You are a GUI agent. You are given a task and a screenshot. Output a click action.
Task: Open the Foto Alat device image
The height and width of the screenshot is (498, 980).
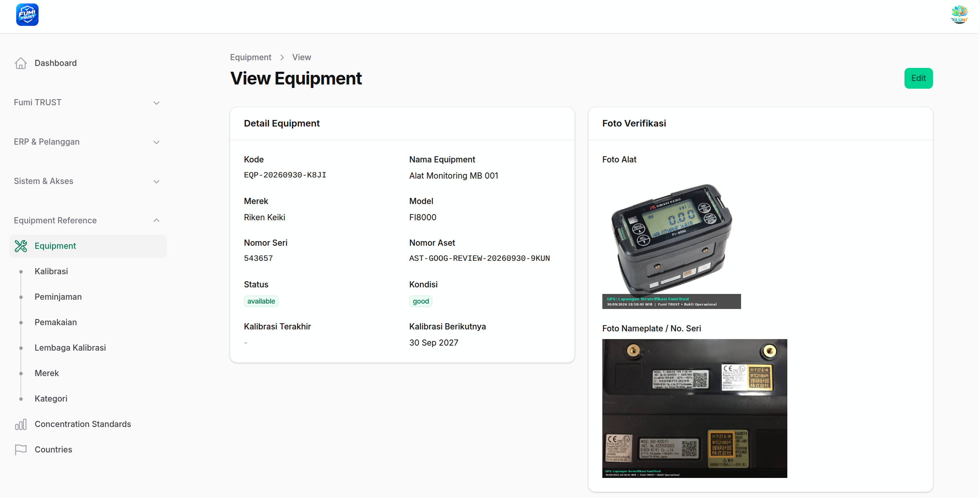click(671, 240)
